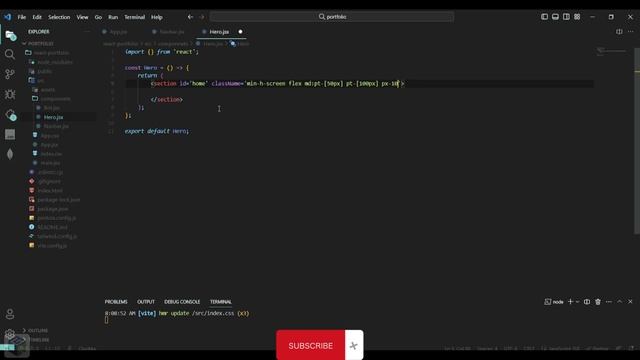Select the TERMINAL panel tab

[x=221, y=302]
